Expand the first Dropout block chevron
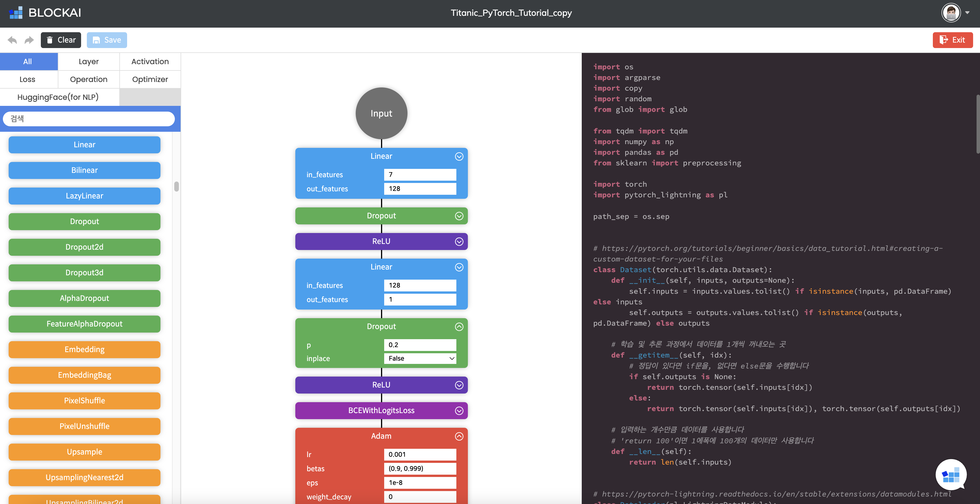Viewport: 980px width, 504px height. [x=459, y=216]
